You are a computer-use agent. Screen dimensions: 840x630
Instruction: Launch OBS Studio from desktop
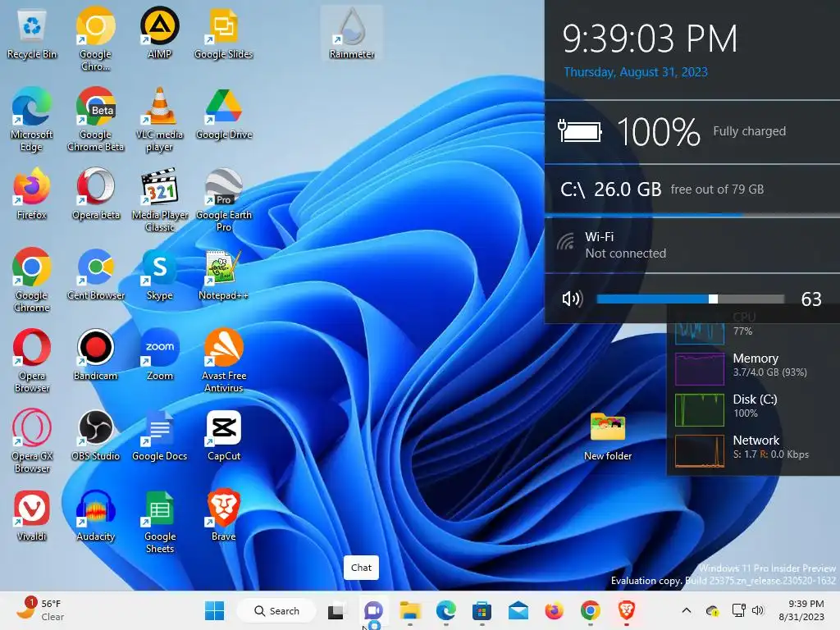(96, 436)
